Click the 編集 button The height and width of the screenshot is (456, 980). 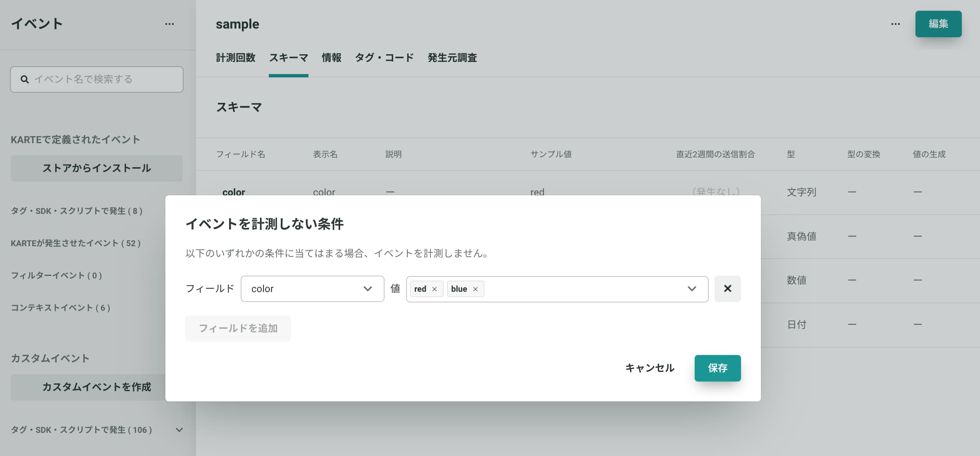pos(938,24)
